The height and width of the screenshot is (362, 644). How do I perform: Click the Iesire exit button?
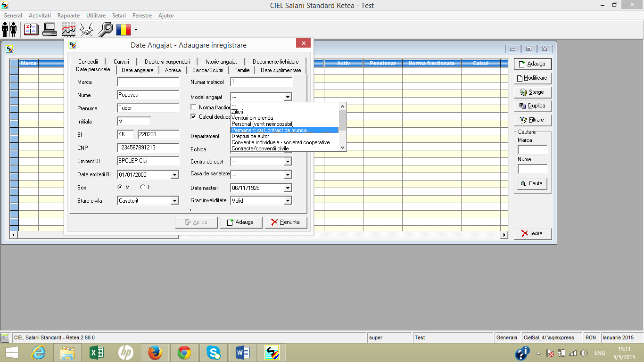[533, 233]
